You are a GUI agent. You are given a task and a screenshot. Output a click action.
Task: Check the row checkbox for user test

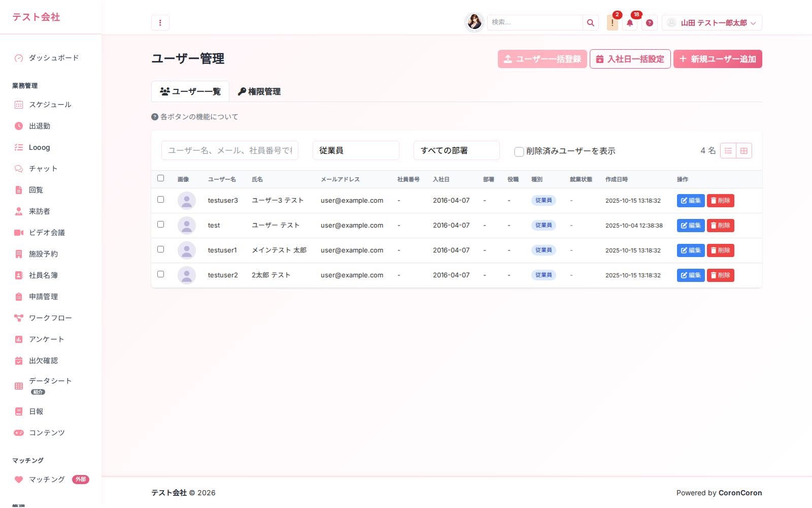(x=161, y=225)
